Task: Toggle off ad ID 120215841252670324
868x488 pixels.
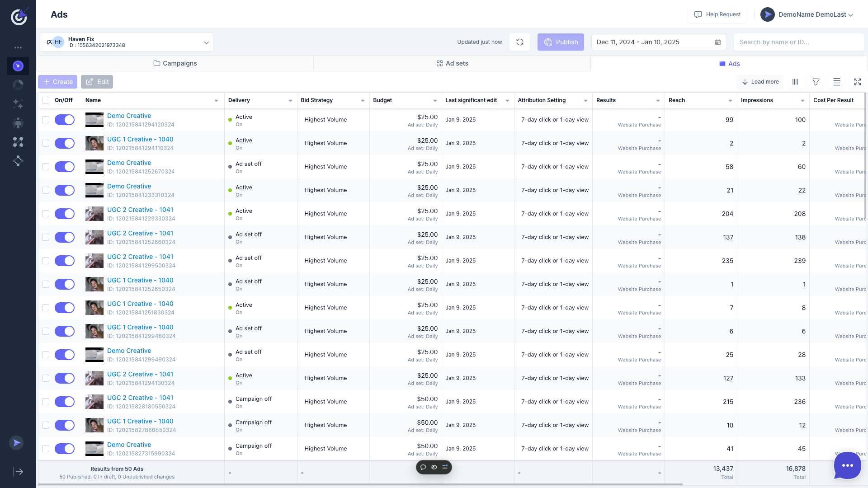Action: (65, 167)
